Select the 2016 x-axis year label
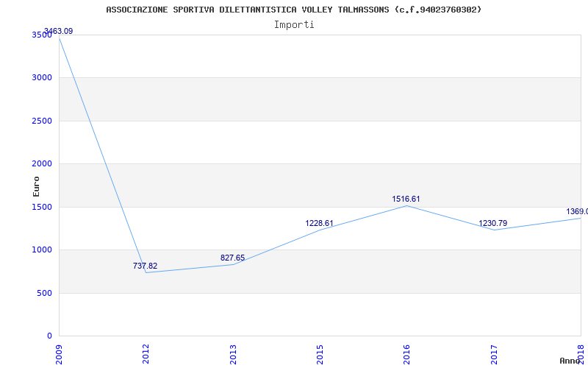 (x=407, y=354)
